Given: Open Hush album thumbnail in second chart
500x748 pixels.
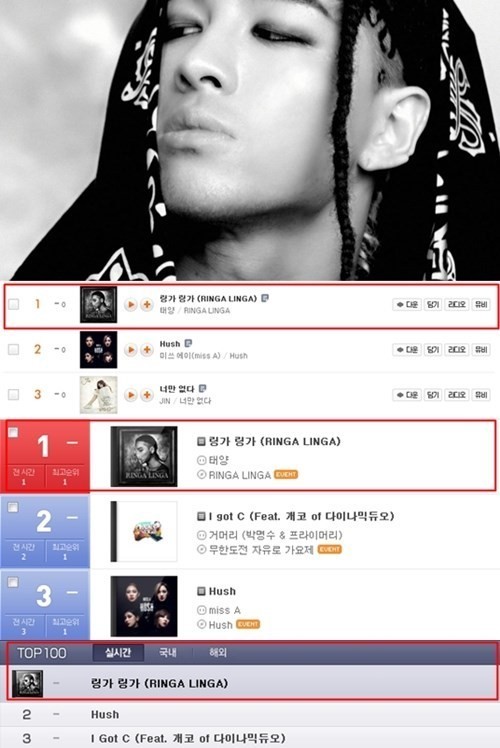Looking at the screenshot, I should click(144, 606).
